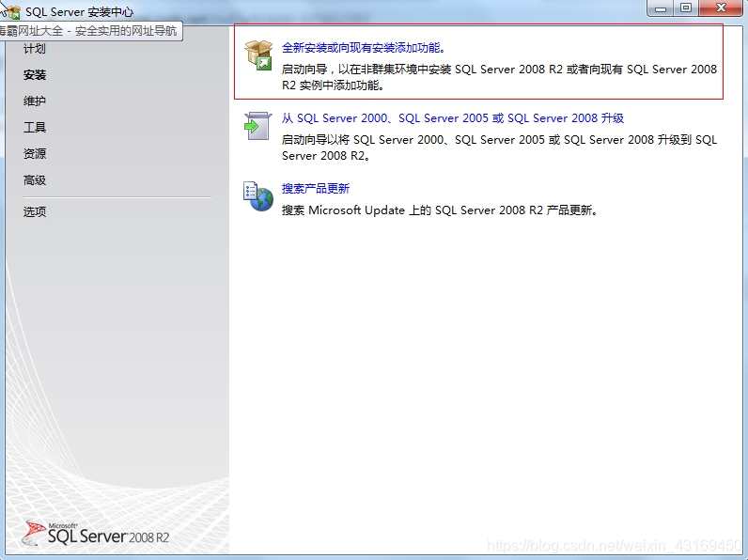Click the 从 SQL Server 2000 升级 link
748x560 pixels.
click(x=453, y=117)
